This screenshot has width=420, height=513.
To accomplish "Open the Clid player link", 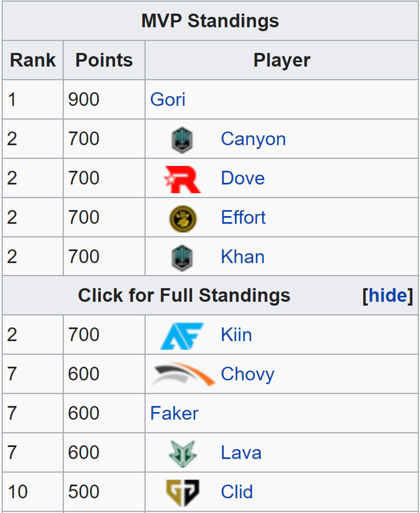I will pos(237,492).
